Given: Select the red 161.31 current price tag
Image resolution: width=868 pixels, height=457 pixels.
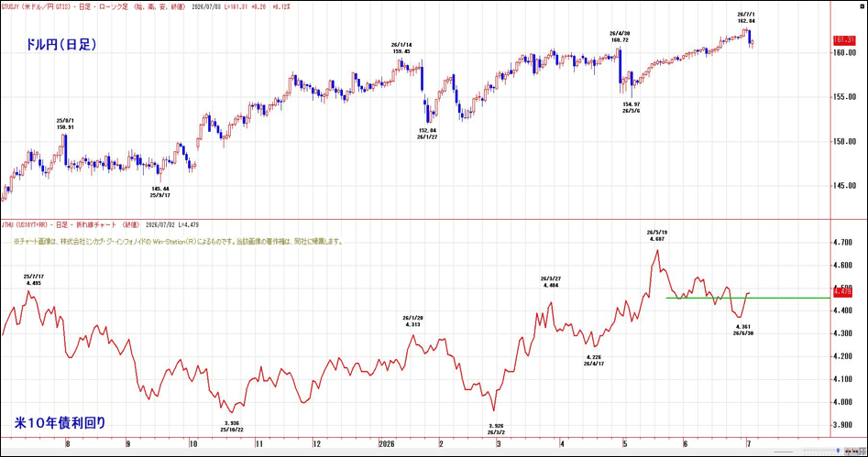Looking at the screenshot, I should [844, 40].
